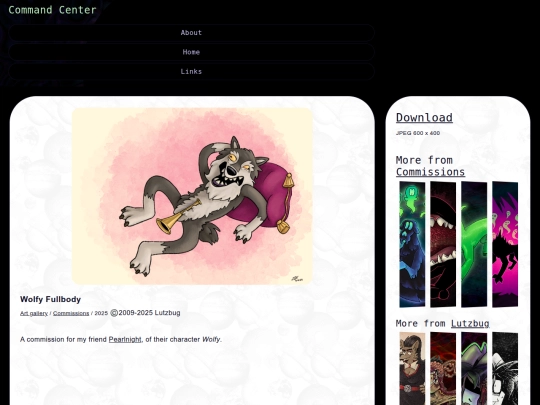Image resolution: width=540 pixels, height=405 pixels.
Task: Open the Pearlnight friend link
Action: coord(125,340)
